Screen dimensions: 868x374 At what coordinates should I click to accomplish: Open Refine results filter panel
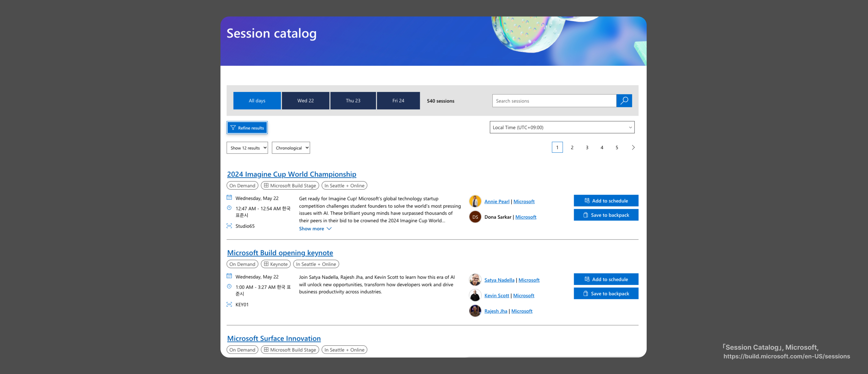(247, 128)
